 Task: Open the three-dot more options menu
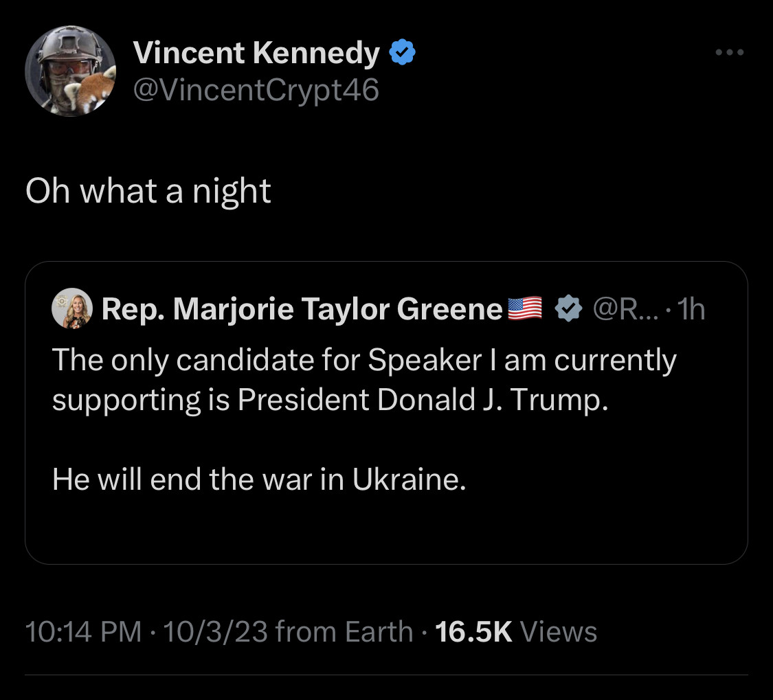(730, 52)
